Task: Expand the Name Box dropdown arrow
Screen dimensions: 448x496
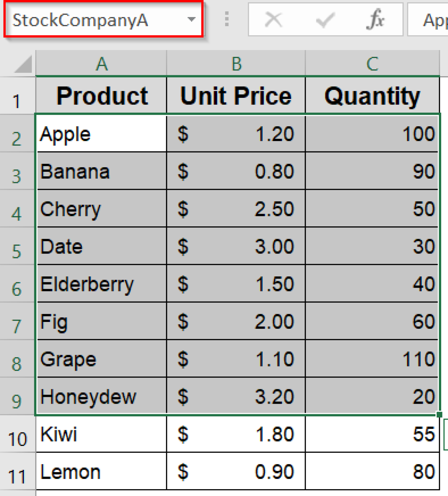Action: pyautogui.click(x=191, y=19)
